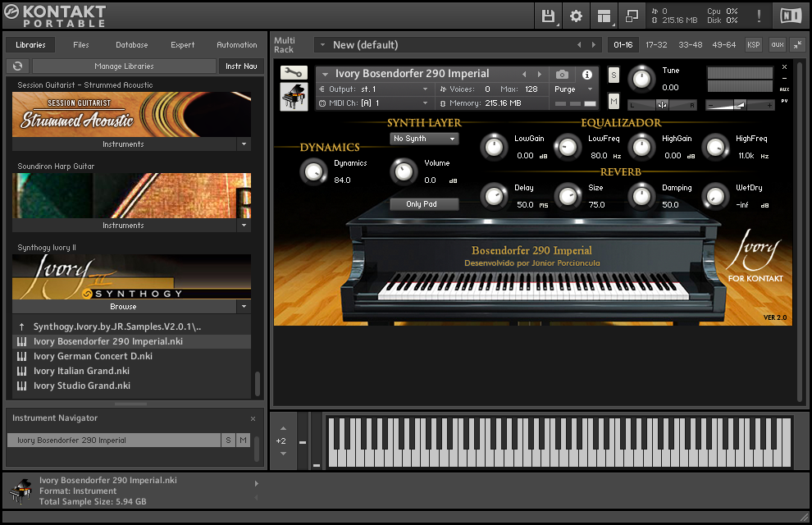Click the snapshot camera icon
Screen dimensions: 812x525
coord(560,75)
